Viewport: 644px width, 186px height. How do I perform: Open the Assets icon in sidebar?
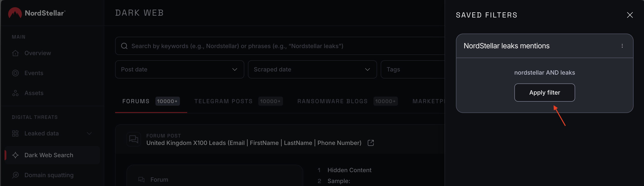tap(15, 93)
